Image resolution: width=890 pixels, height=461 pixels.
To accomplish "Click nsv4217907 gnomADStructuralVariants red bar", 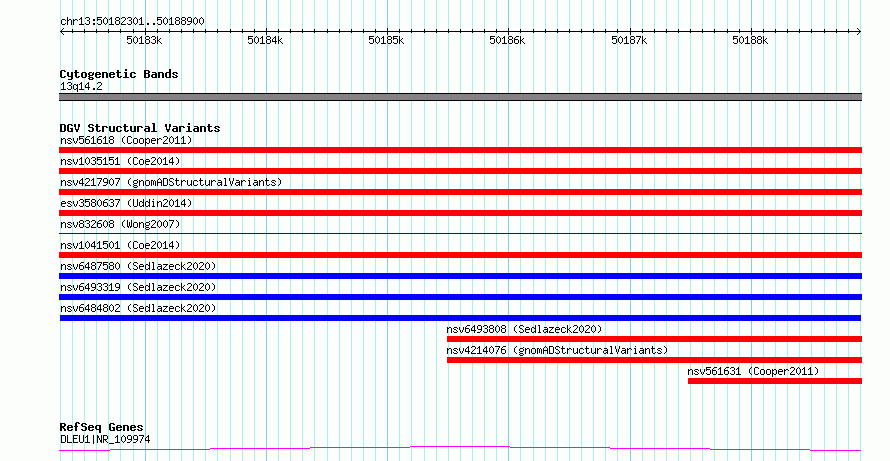I will pyautogui.click(x=460, y=192).
